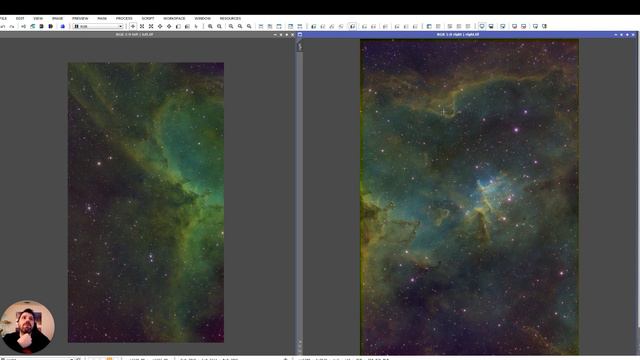Open the EDIT menu
640x360 pixels.
pyautogui.click(x=20, y=18)
